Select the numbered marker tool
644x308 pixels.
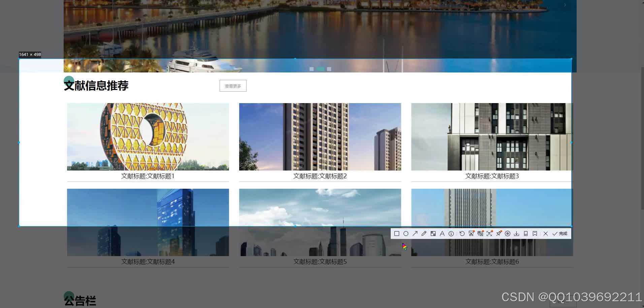451,234
